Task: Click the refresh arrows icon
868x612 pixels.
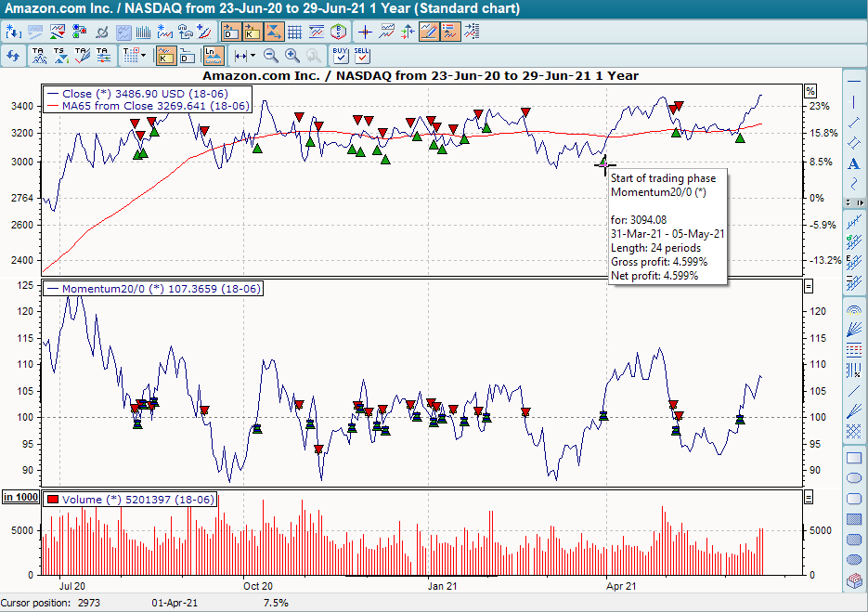Action: click(13, 56)
